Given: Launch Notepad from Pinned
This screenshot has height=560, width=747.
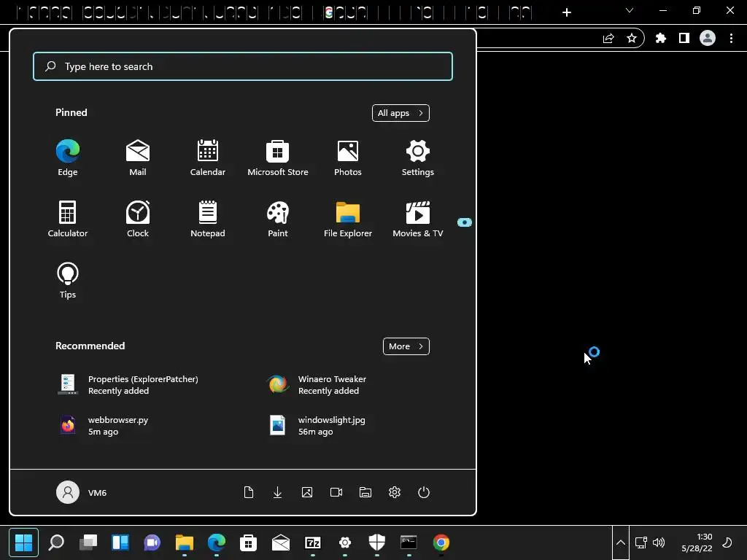Looking at the screenshot, I should [208, 219].
